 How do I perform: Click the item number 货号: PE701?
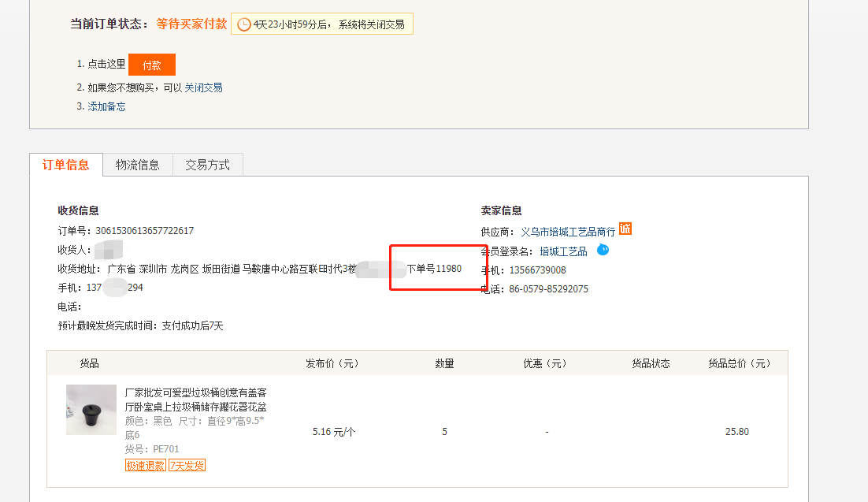152,449
